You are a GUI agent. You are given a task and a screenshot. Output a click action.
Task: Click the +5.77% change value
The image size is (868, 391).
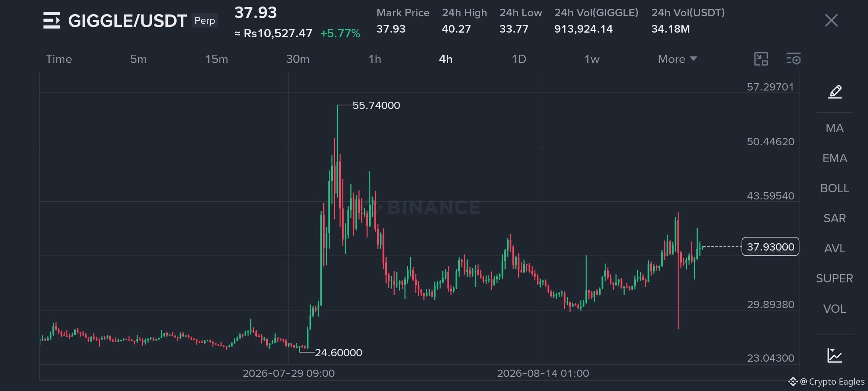click(x=340, y=34)
